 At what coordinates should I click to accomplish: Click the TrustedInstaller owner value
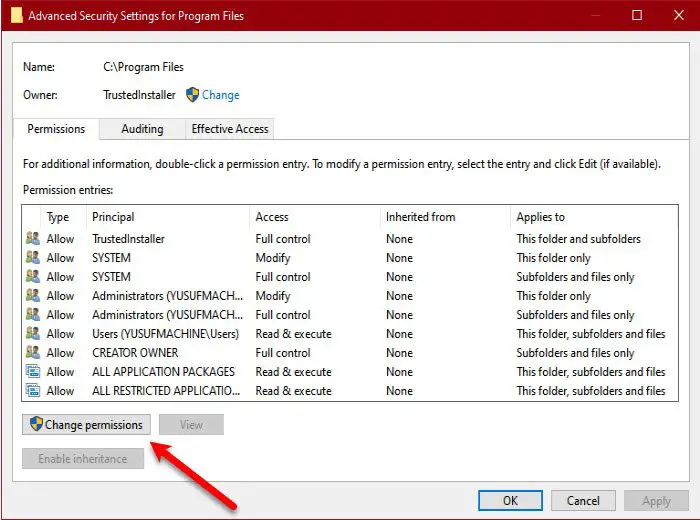tap(139, 95)
